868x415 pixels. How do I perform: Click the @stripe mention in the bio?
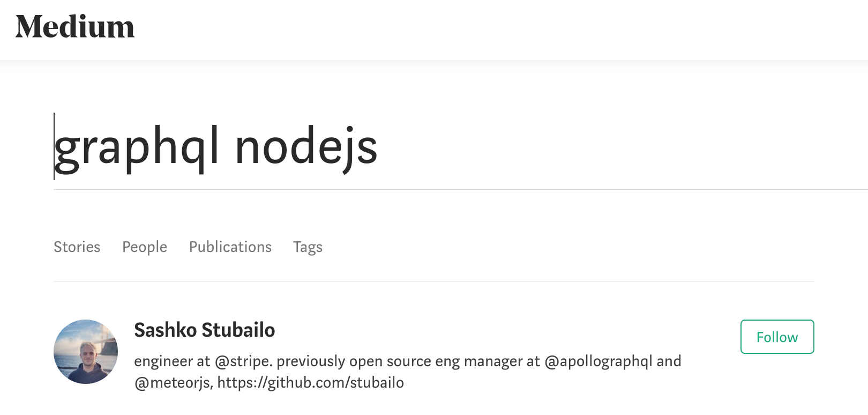tap(243, 361)
